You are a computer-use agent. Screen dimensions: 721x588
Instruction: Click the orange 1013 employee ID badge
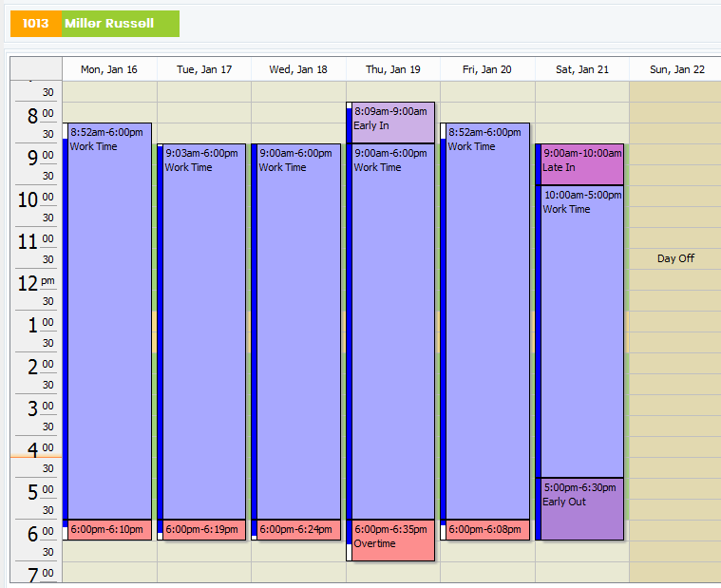click(x=36, y=24)
